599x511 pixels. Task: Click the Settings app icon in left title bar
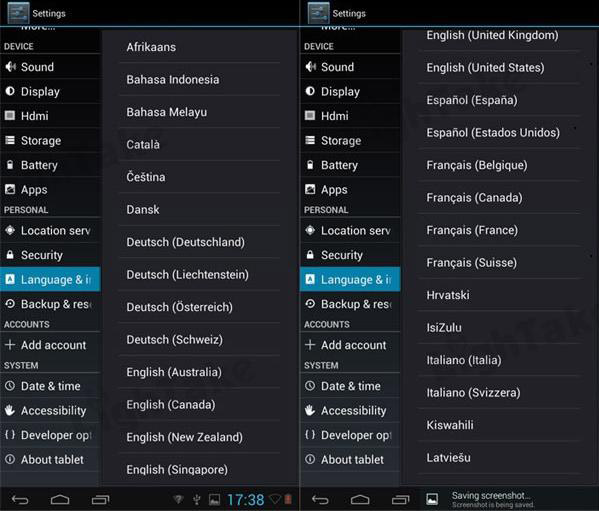tap(18, 13)
